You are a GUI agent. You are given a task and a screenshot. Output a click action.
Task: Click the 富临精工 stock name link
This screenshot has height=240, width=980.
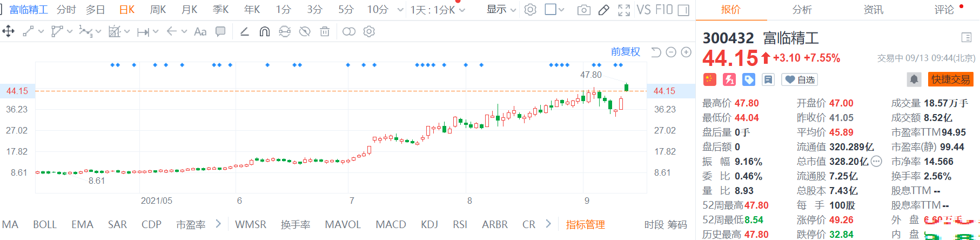click(28, 10)
